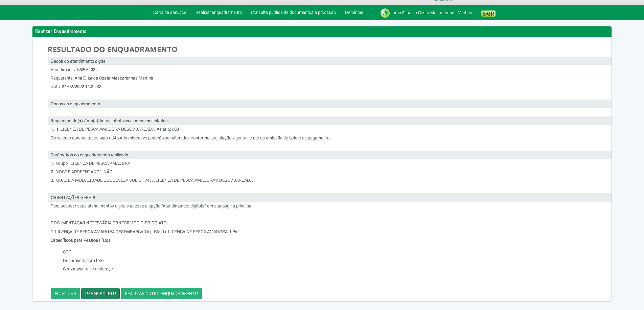Select the Dados do atendimento digital section header

78,61
